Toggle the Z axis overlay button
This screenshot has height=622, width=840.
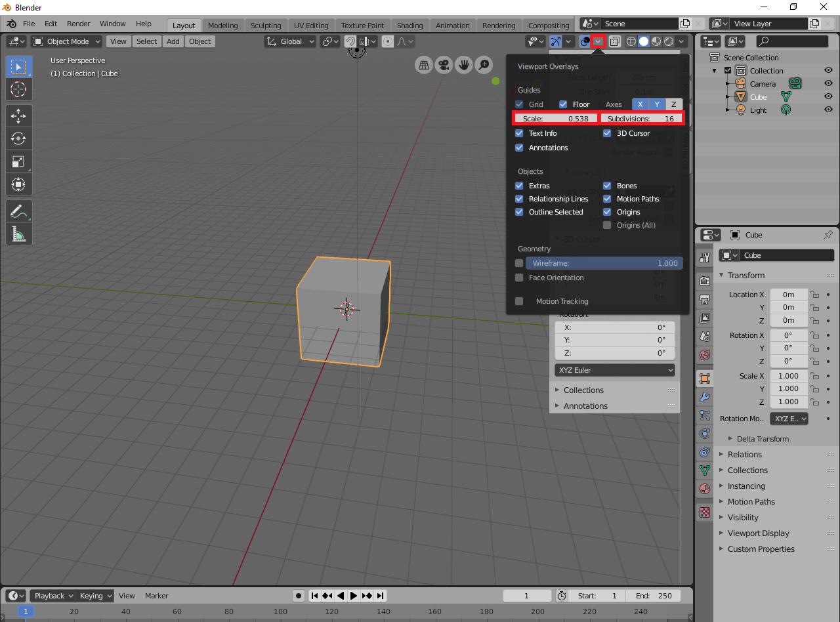pyautogui.click(x=674, y=104)
